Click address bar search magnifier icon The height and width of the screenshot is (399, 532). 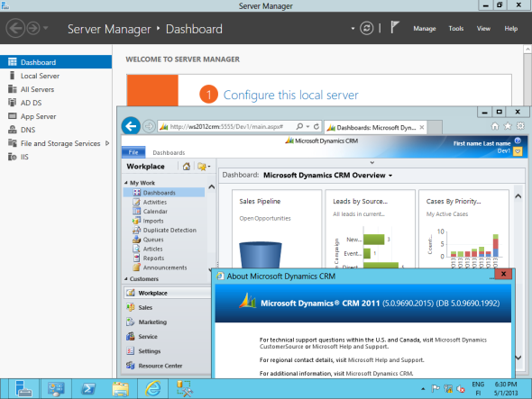299,126
